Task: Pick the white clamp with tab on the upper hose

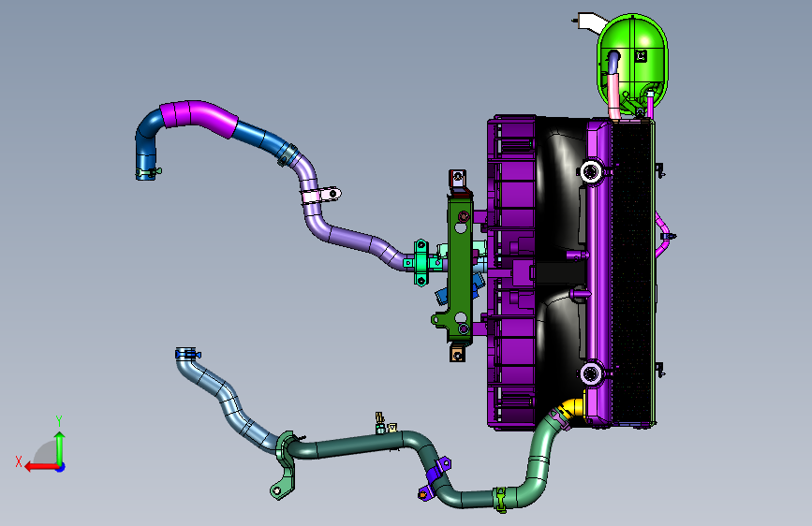Action: coord(321,197)
